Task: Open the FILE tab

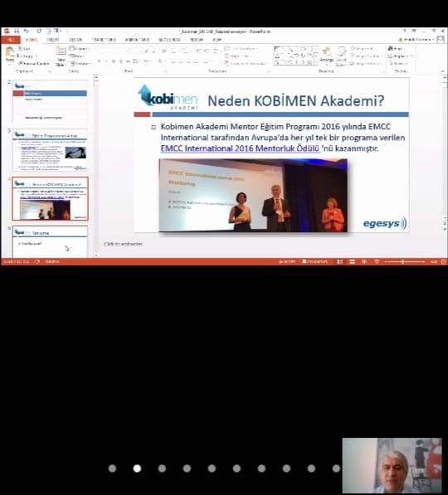Action: coord(11,40)
